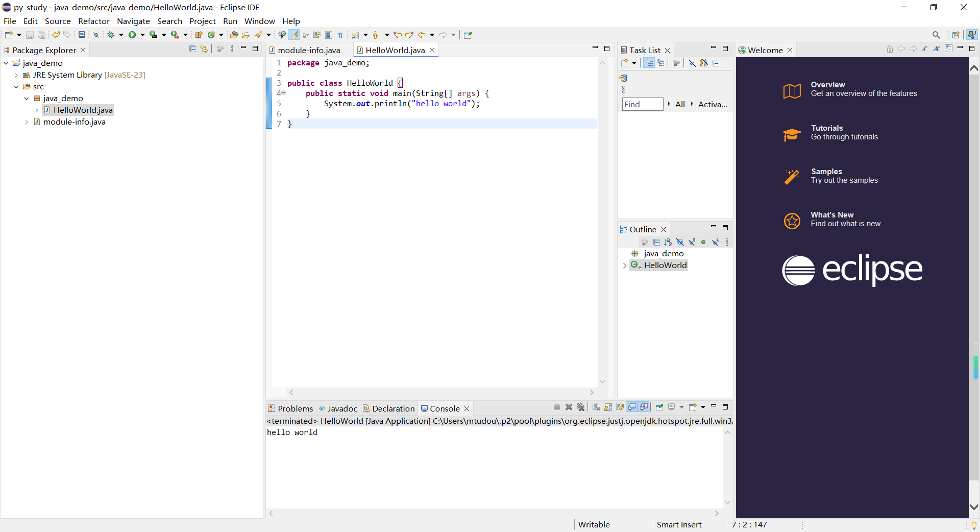Image resolution: width=980 pixels, height=532 pixels.
Task: Click Collapse All icon in Task List toolbar
Action: pyautogui.click(x=716, y=63)
